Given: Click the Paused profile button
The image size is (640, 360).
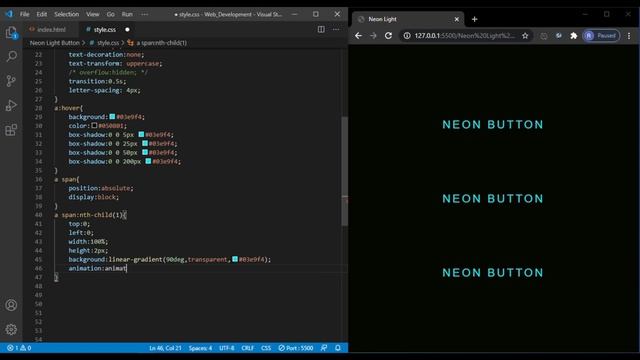Looking at the screenshot, I should 601,36.
